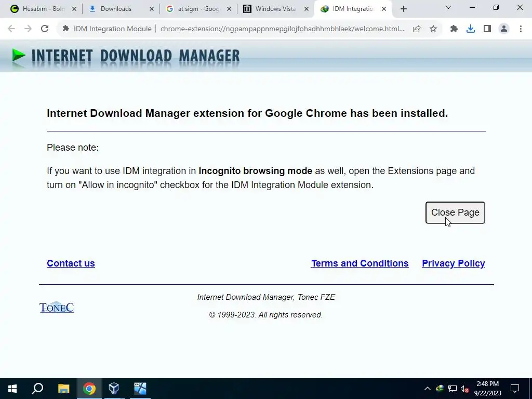Open the Chrome Extensions puzzle menu
This screenshot has height=399, width=532.
(454, 29)
